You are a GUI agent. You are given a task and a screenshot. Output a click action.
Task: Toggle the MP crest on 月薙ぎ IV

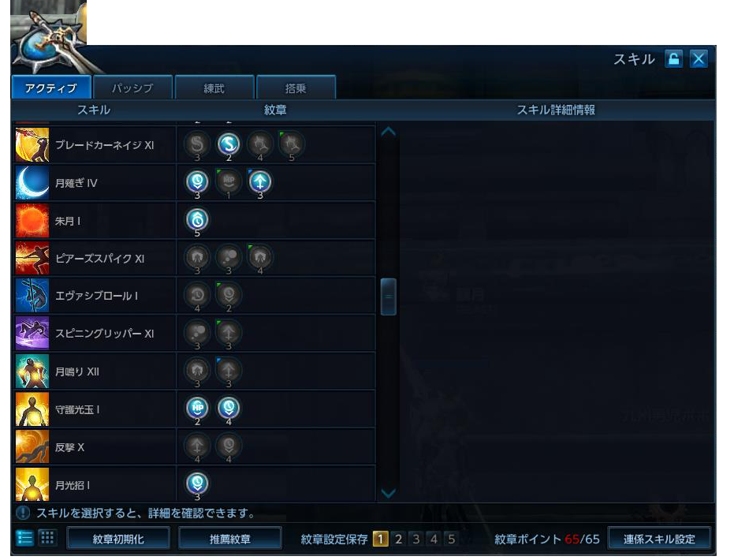[229, 181]
